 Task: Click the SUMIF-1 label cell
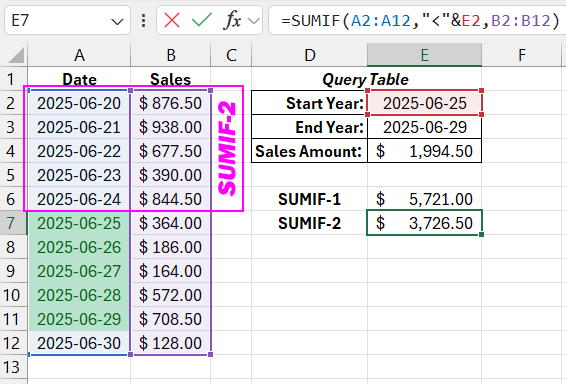click(309, 199)
